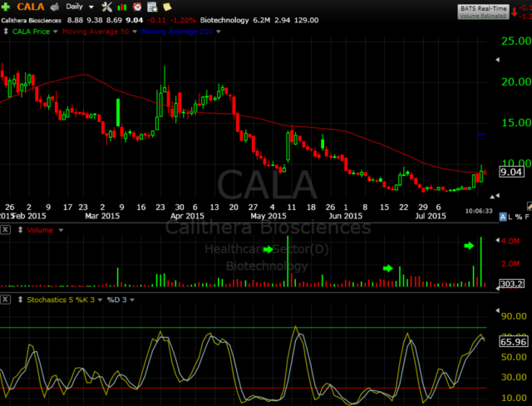The width and height of the screenshot is (532, 406).
Task: Open the yellow sticky note icon
Action: (167, 6)
